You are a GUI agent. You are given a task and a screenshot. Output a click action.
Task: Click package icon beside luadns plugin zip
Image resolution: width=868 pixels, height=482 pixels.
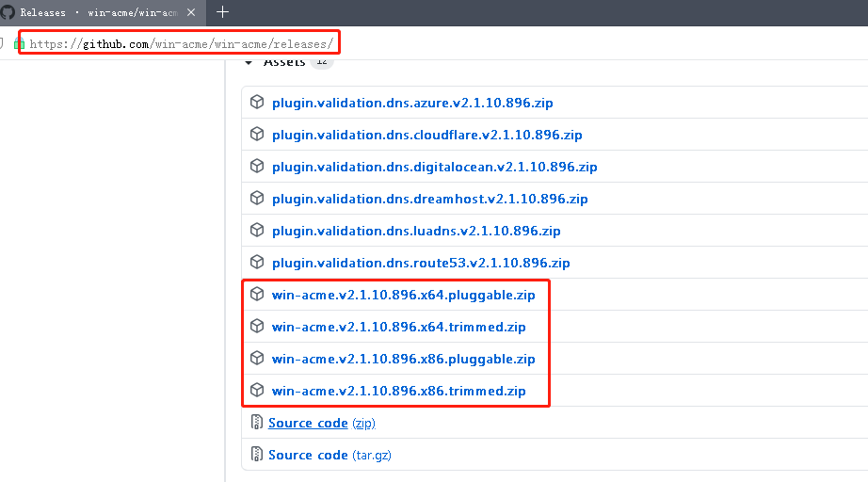point(257,231)
